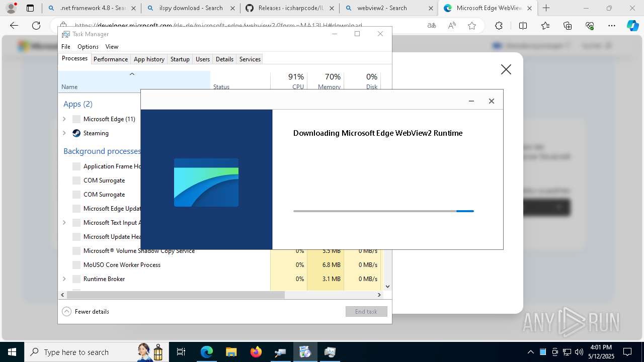Switch to the .net framework 4.8 Search tab
644x362 pixels.
click(x=92, y=8)
